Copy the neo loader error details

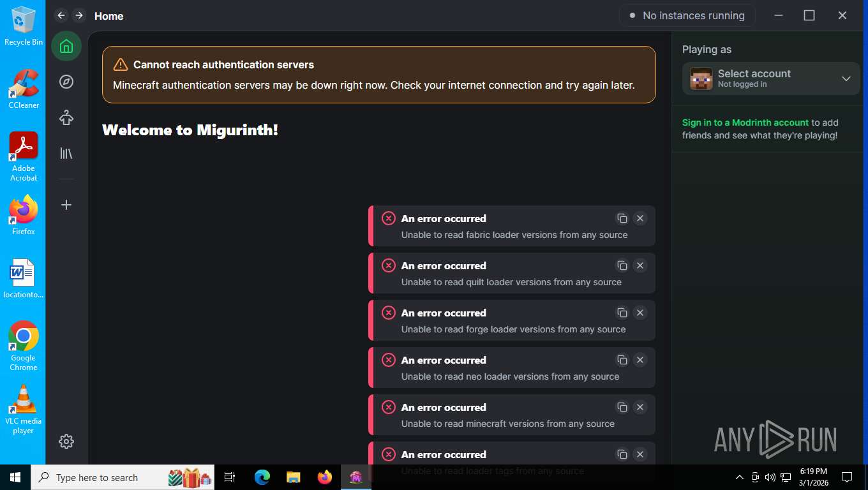click(x=622, y=360)
